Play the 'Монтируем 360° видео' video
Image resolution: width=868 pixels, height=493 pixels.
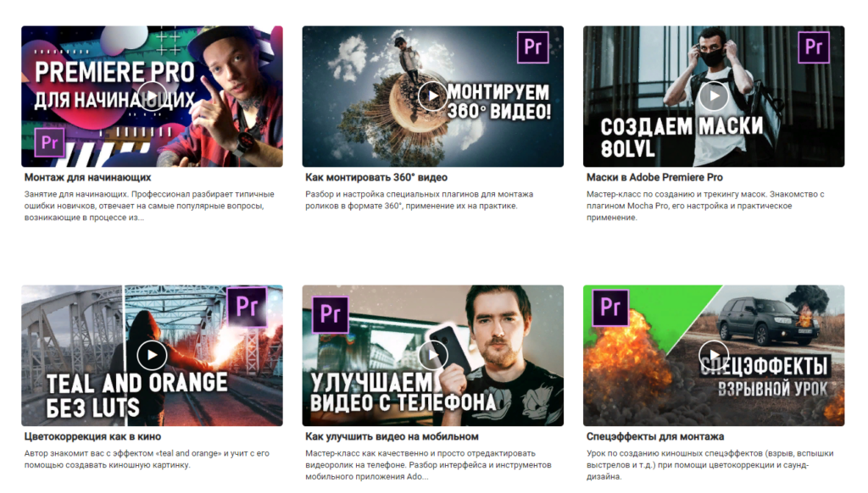coord(433,97)
